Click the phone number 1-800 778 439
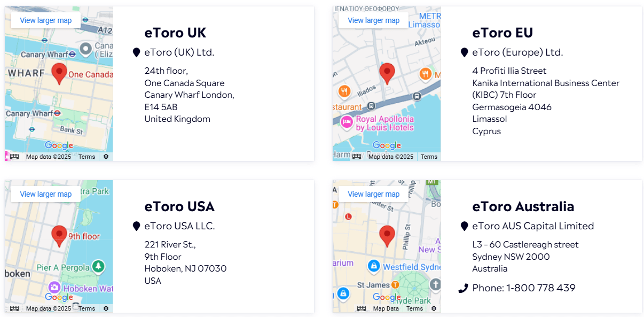This screenshot has width=644, height=317. point(541,288)
